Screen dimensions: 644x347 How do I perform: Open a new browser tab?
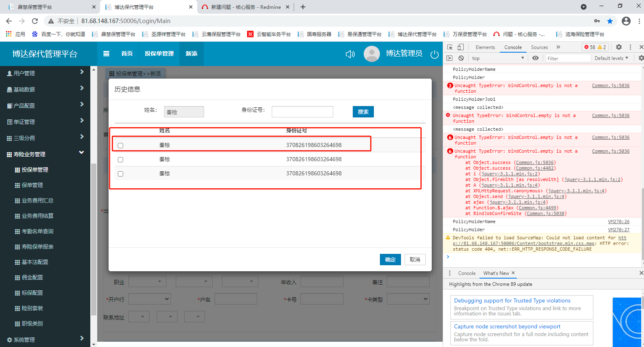point(303,7)
